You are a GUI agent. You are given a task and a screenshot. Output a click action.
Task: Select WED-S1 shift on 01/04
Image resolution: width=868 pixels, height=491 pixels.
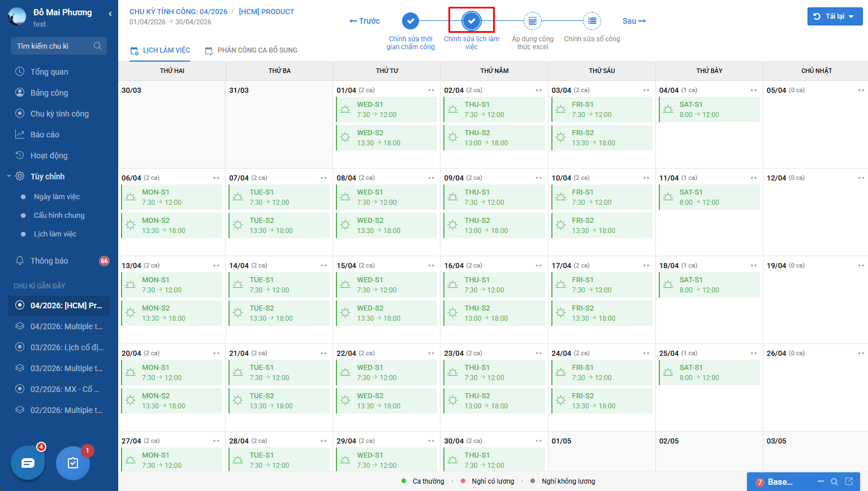point(387,109)
